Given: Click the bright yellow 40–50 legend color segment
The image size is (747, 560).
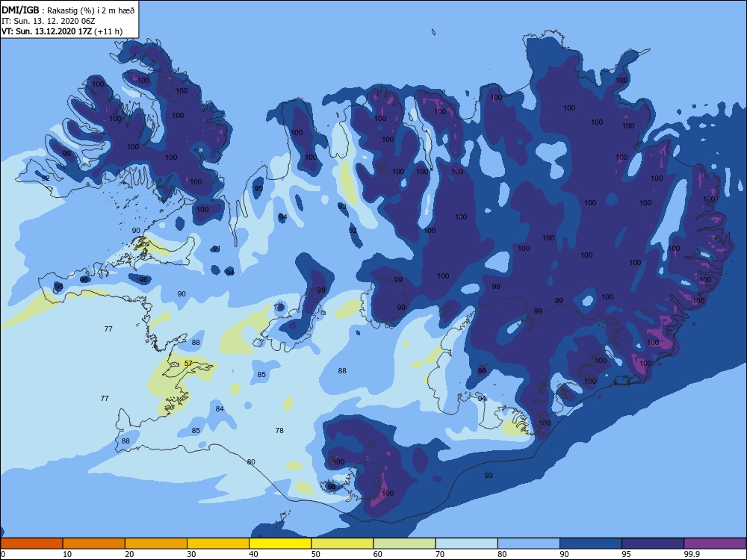Looking at the screenshot, I should coord(280,544).
